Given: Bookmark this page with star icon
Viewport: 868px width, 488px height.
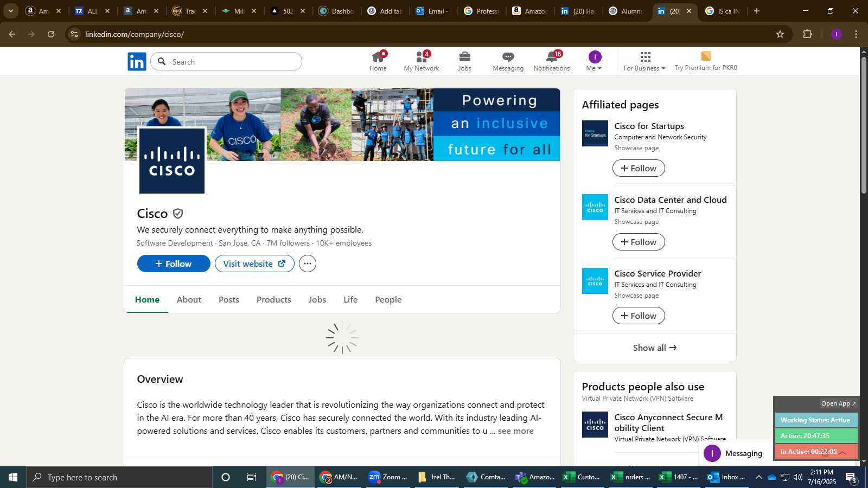Looking at the screenshot, I should click(780, 34).
